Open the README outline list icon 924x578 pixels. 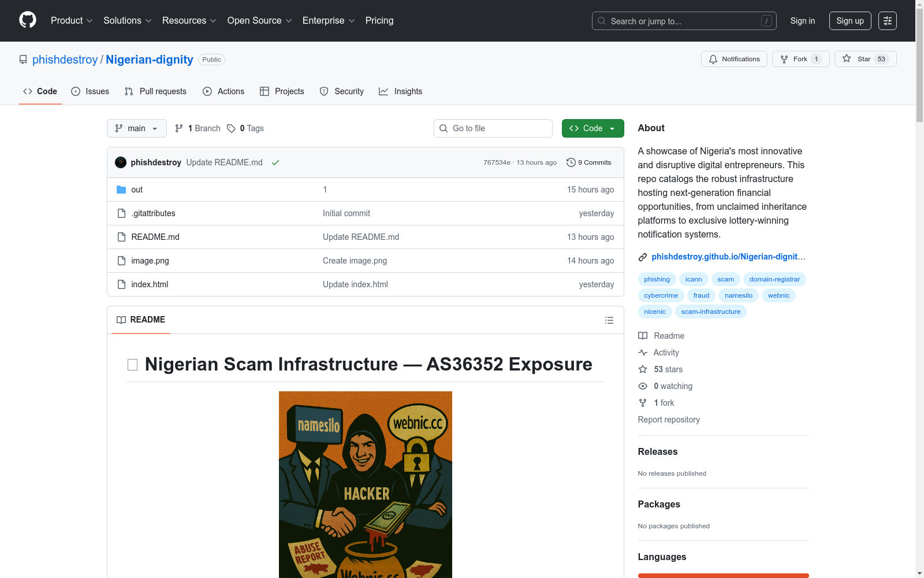(x=609, y=320)
